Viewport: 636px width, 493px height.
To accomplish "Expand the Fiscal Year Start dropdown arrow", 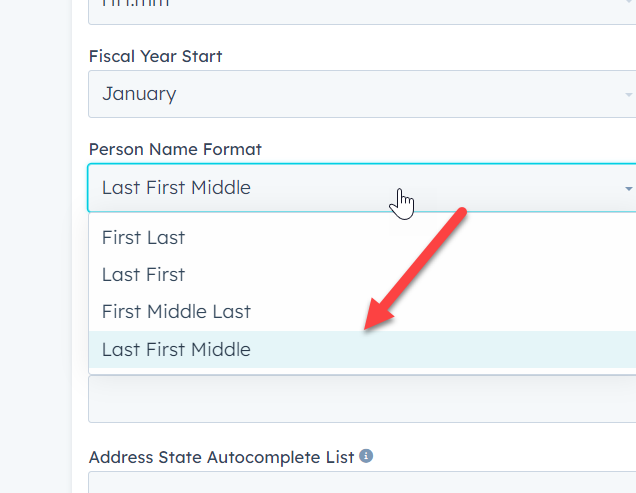I will point(628,95).
